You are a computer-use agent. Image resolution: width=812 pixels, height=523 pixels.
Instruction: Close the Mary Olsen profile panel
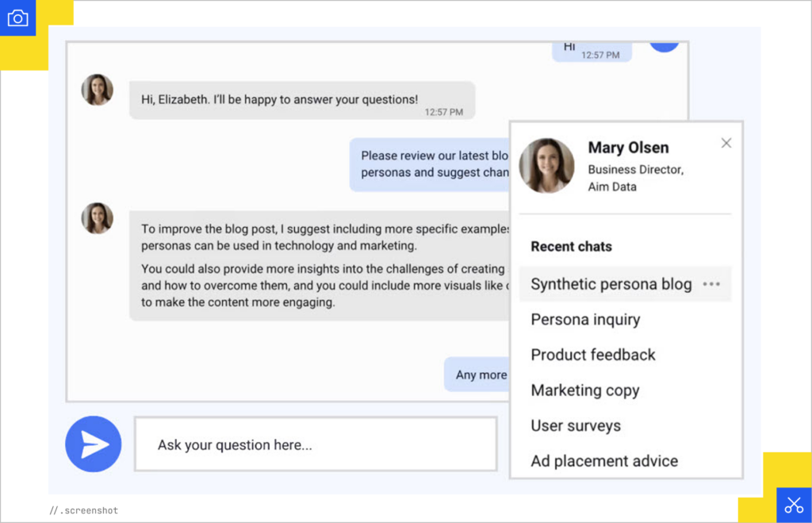(726, 143)
